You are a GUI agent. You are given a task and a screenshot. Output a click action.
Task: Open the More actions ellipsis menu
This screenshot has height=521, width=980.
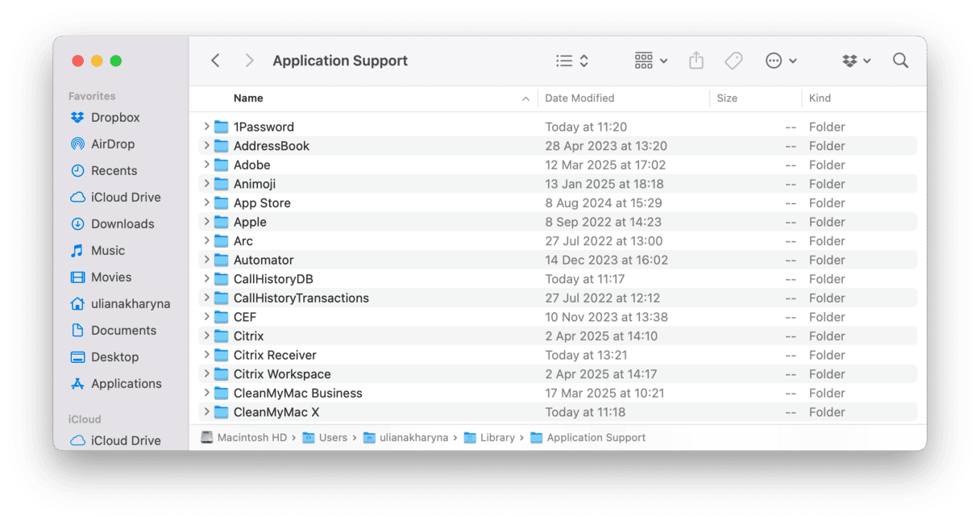pyautogui.click(x=781, y=60)
